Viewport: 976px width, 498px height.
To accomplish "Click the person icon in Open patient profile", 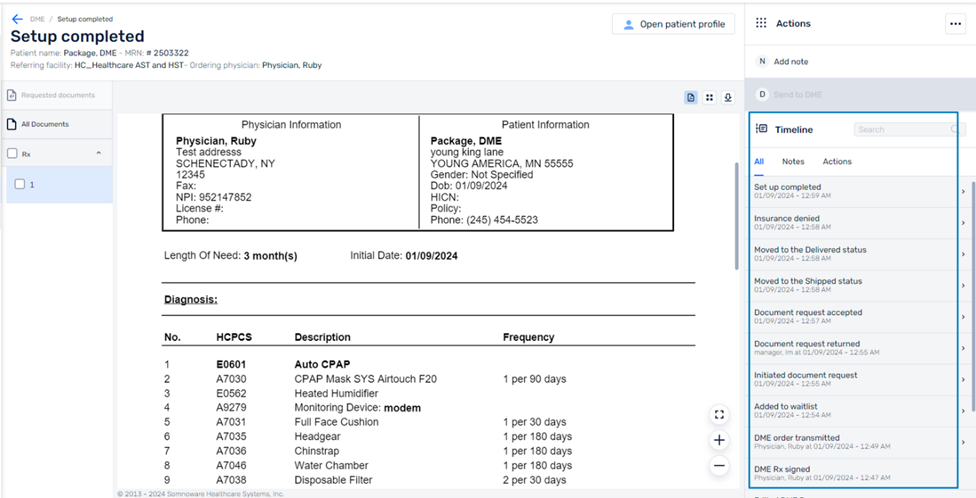I will click(x=629, y=24).
